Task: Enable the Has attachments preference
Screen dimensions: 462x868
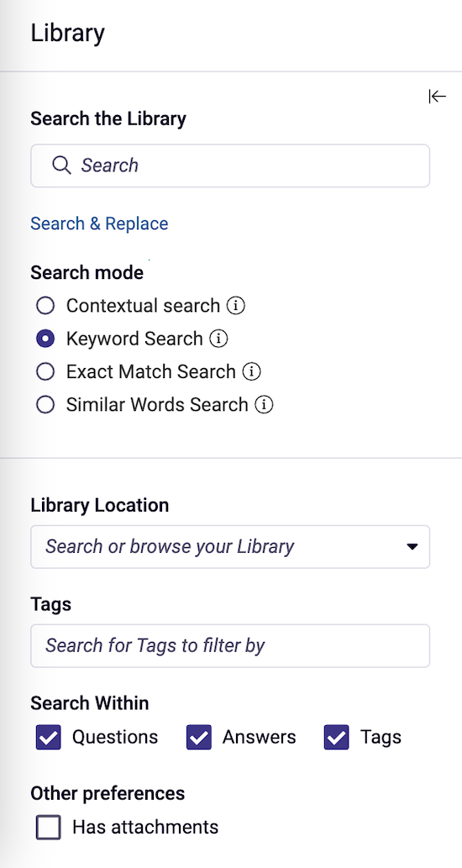Action: click(49, 828)
